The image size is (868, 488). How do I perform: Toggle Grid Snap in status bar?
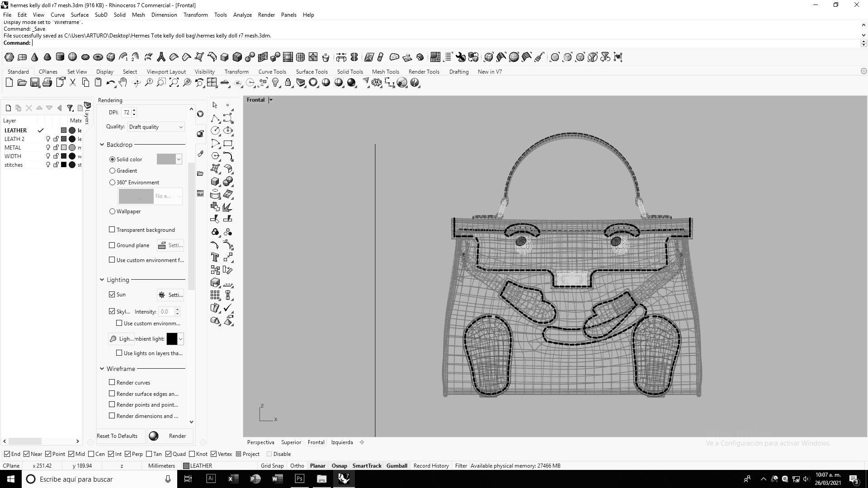click(x=272, y=466)
